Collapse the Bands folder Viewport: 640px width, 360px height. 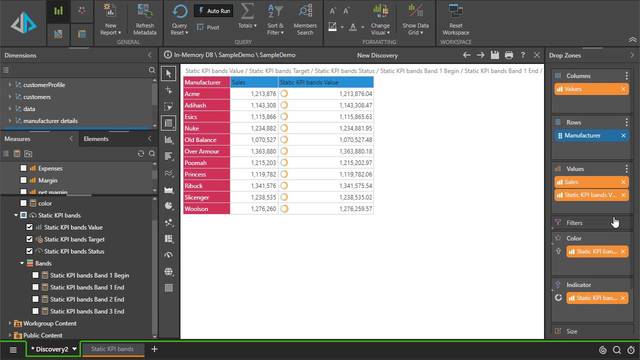pyautogui.click(x=22, y=263)
